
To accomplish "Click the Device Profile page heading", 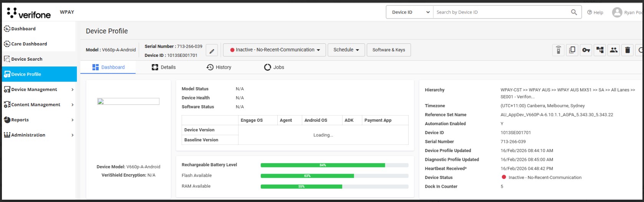I will pyautogui.click(x=107, y=31).
